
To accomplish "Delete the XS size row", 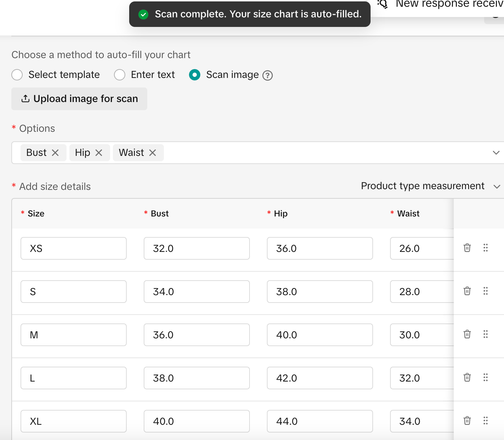I will tap(467, 248).
